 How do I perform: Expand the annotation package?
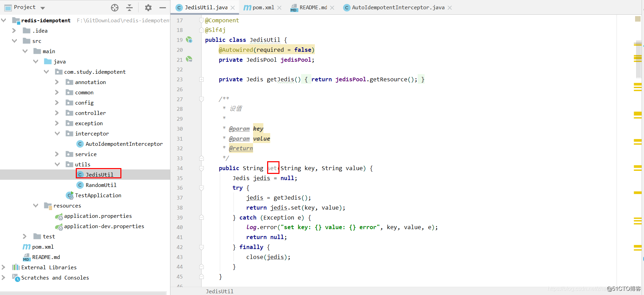57,82
